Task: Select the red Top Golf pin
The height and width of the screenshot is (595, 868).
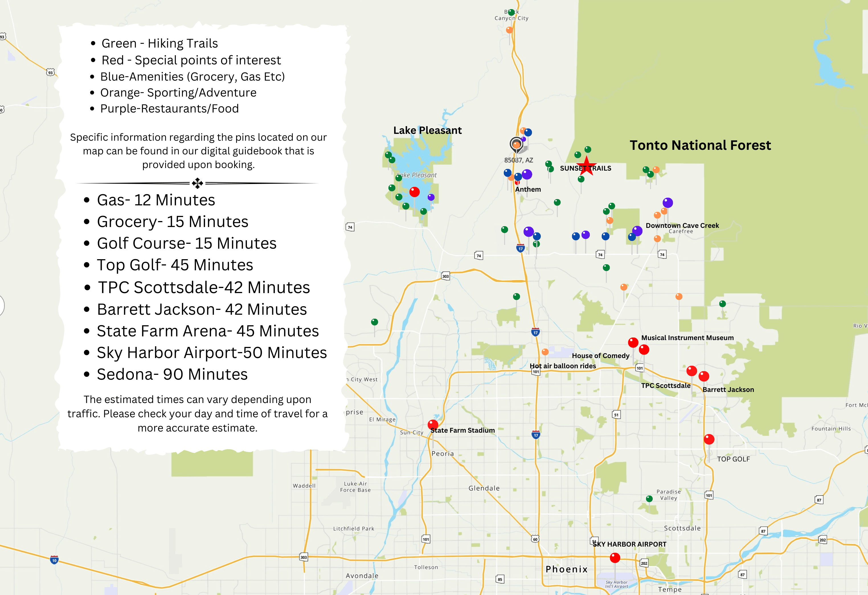Action: tap(709, 439)
